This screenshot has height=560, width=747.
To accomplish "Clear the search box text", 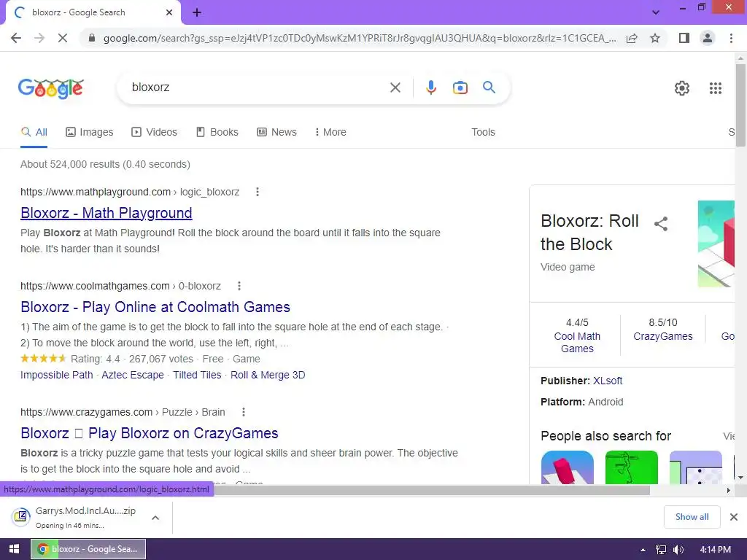I will (x=395, y=87).
